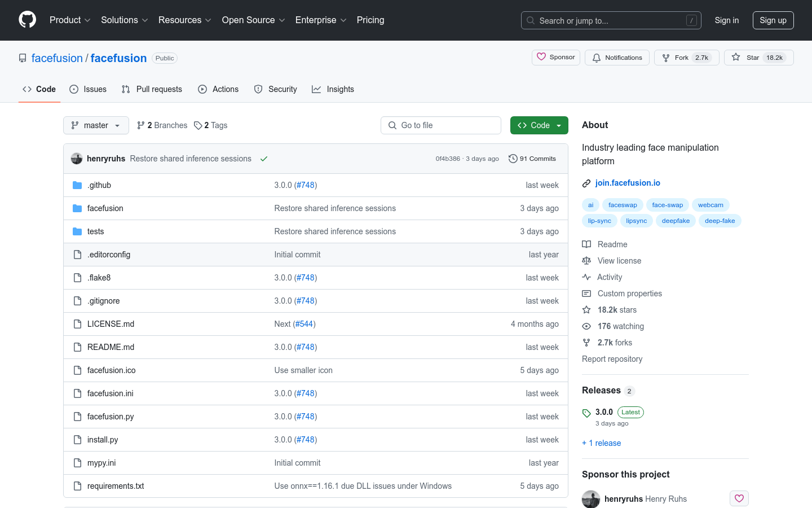Viewport: 812px width, 508px height.
Task: Click the Notifications bell button
Action: click(617, 58)
